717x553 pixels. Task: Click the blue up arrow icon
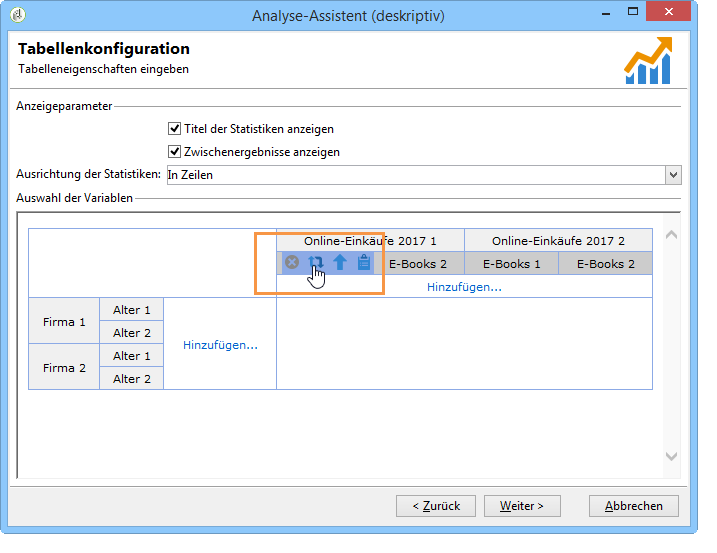click(x=340, y=262)
